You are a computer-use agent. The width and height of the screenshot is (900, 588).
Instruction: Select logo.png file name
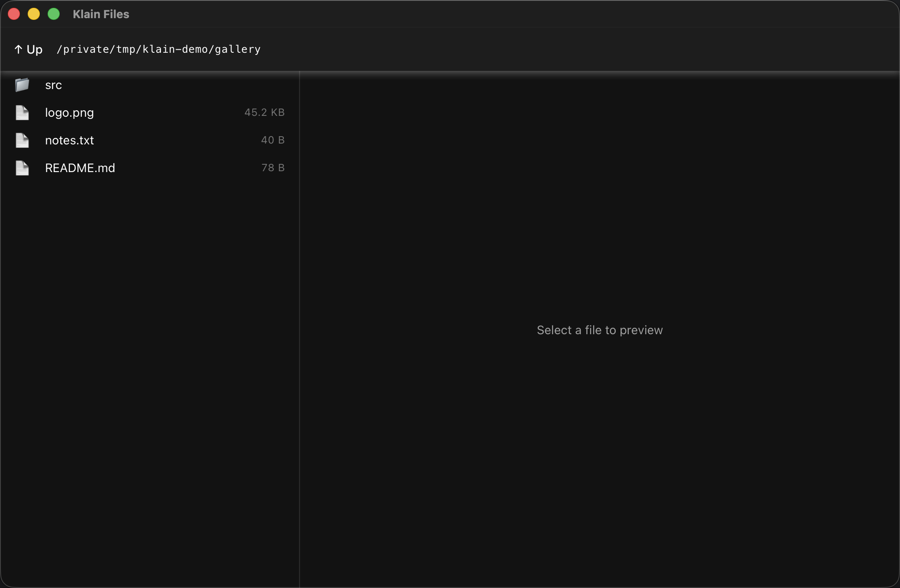point(70,113)
